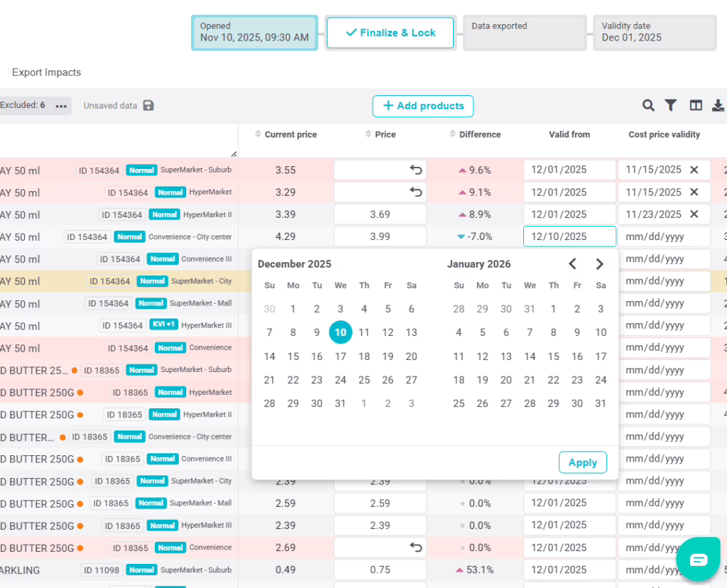Clear cost price validity 11/23/2025

[x=694, y=214]
